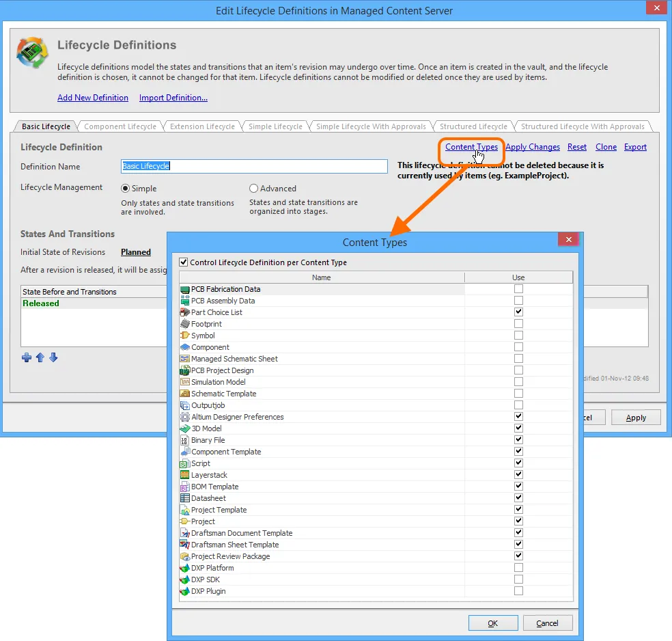The width and height of the screenshot is (672, 641).
Task: Uncheck Use for Datasheet
Action: (x=518, y=497)
